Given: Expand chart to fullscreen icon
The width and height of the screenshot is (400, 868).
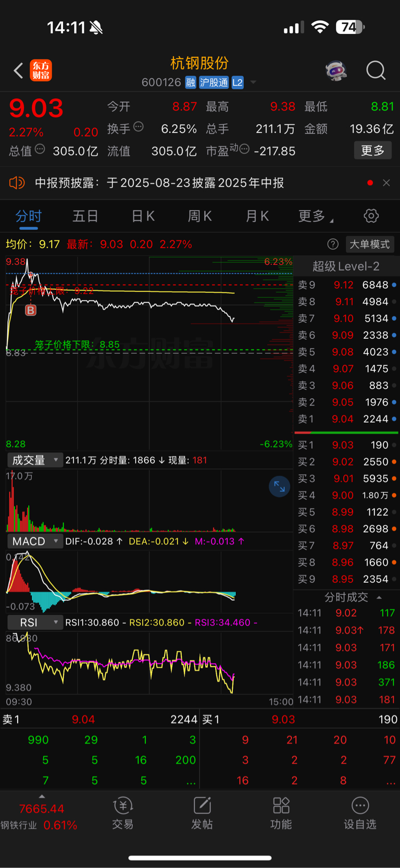Looking at the screenshot, I should [279, 486].
